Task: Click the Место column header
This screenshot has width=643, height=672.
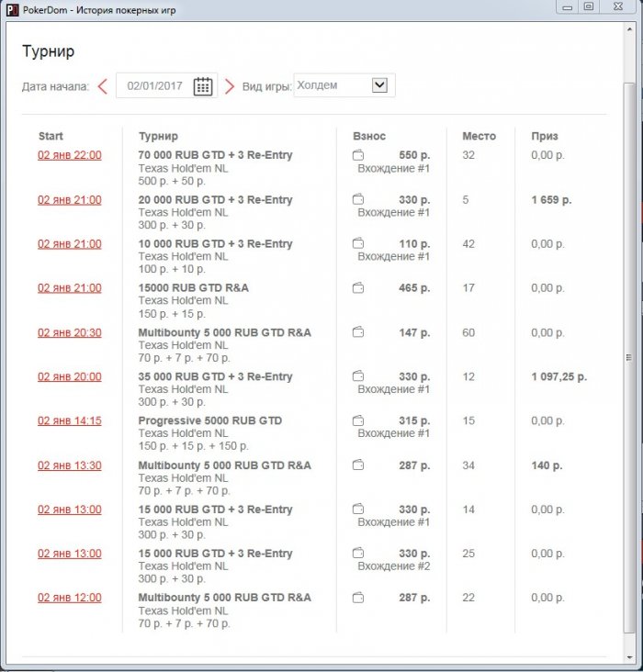Action: 479,136
